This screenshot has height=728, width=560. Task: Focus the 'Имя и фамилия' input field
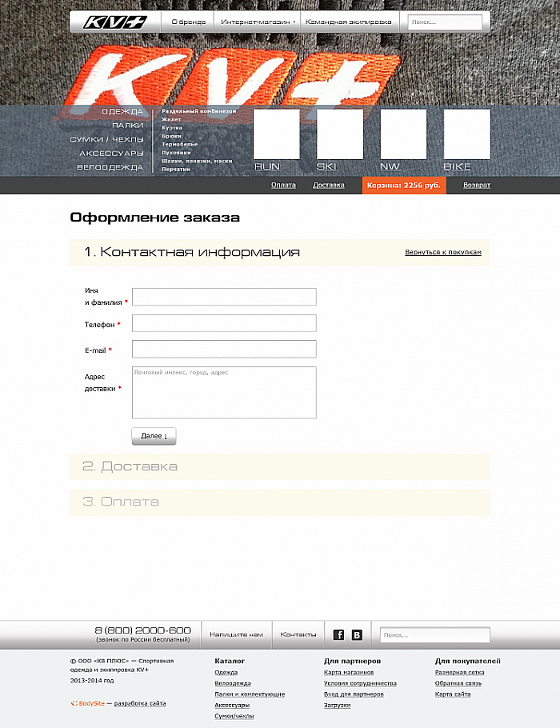[224, 297]
